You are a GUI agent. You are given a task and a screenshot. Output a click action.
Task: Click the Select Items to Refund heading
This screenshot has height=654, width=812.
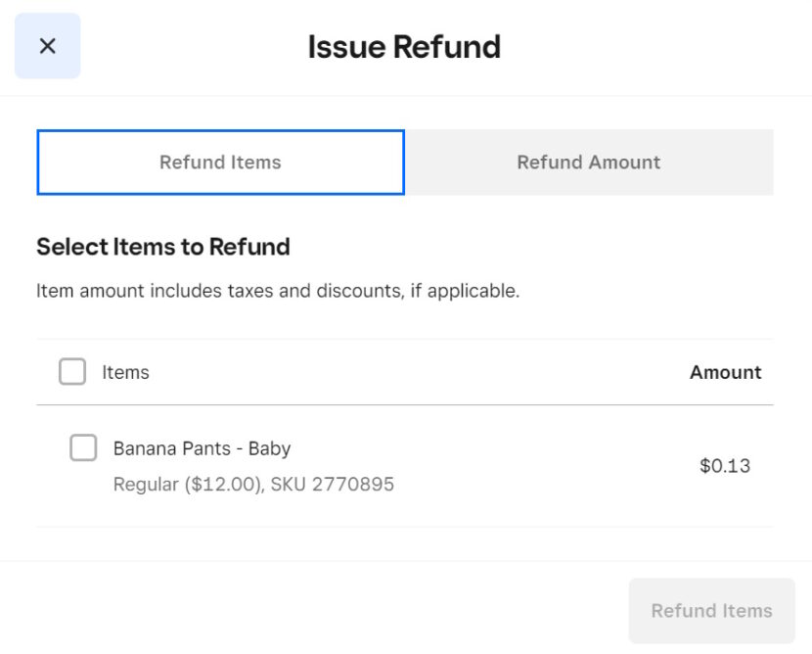162,247
